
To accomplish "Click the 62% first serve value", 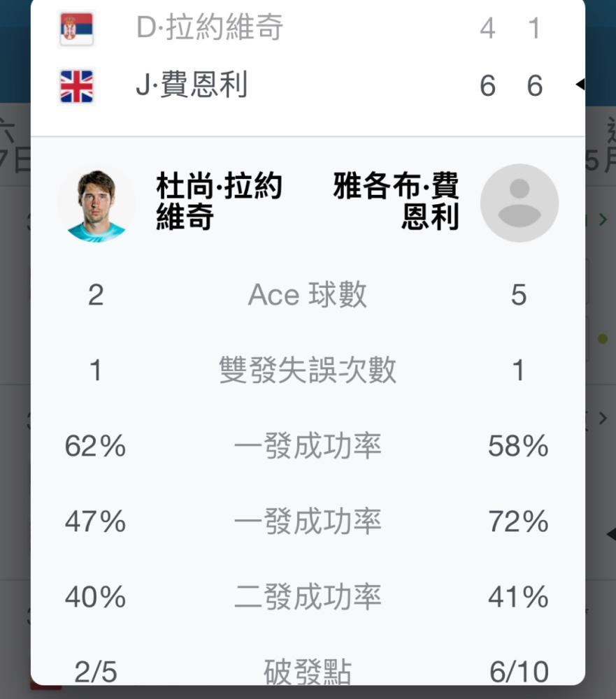I will (96, 446).
